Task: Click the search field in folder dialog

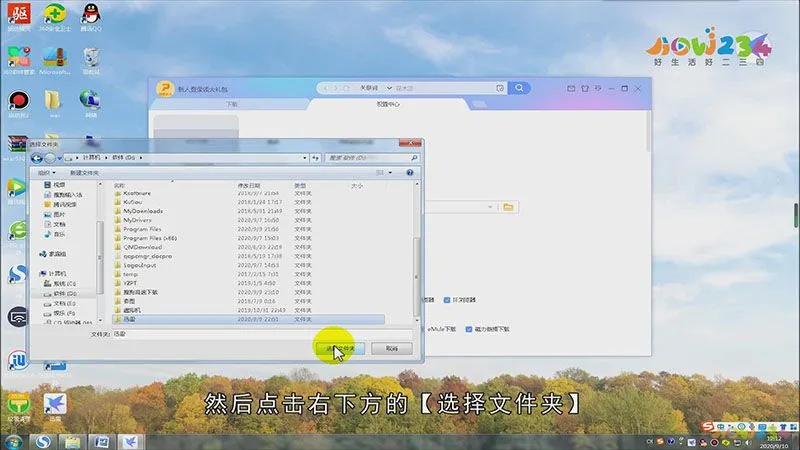Action: pyautogui.click(x=372, y=158)
